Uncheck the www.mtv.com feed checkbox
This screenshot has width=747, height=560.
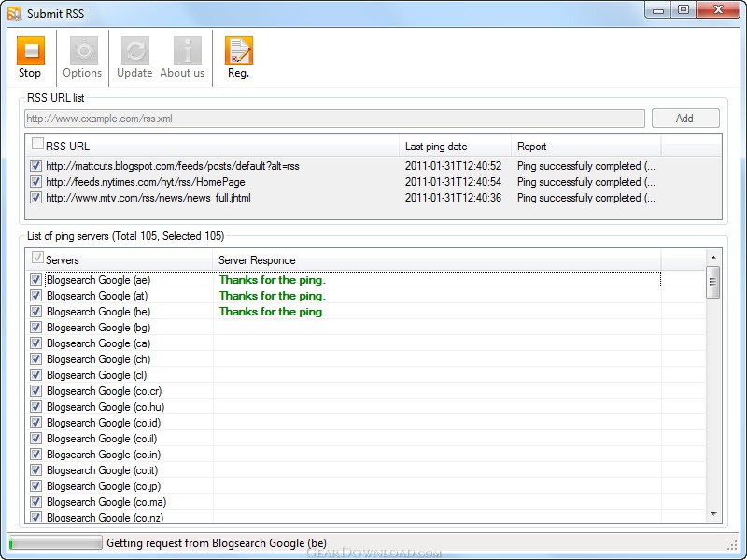[x=35, y=197]
